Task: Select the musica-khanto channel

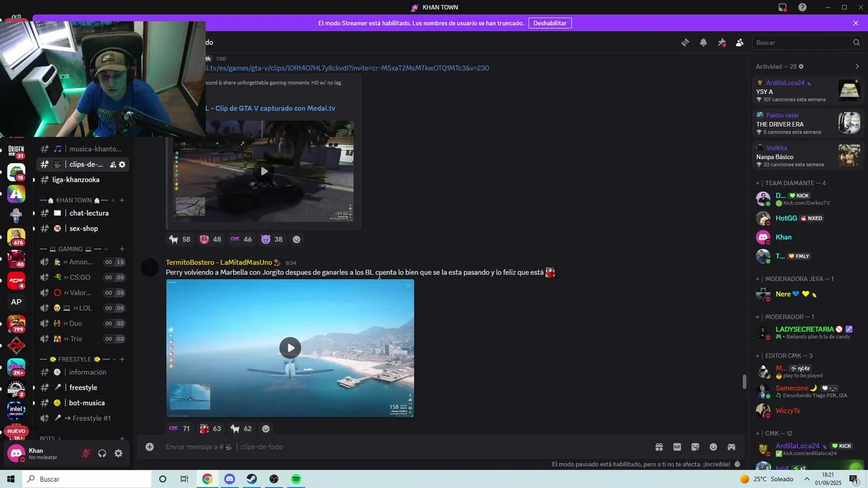Action: [83, 148]
